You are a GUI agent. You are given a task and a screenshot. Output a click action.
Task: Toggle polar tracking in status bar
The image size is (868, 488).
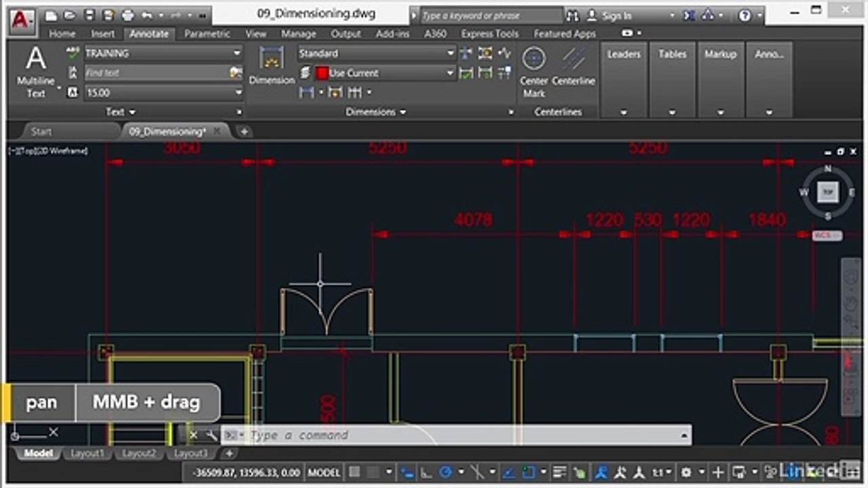pyautogui.click(x=446, y=472)
